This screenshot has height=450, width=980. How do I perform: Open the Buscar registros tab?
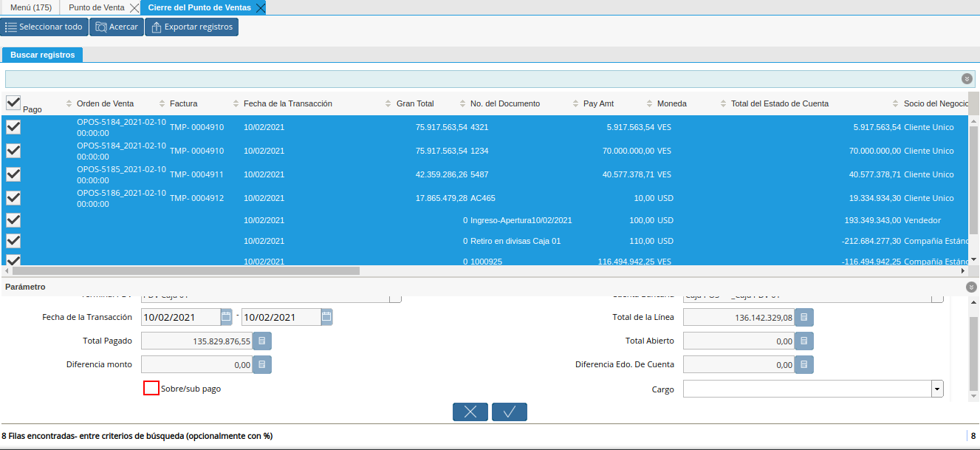(x=43, y=55)
